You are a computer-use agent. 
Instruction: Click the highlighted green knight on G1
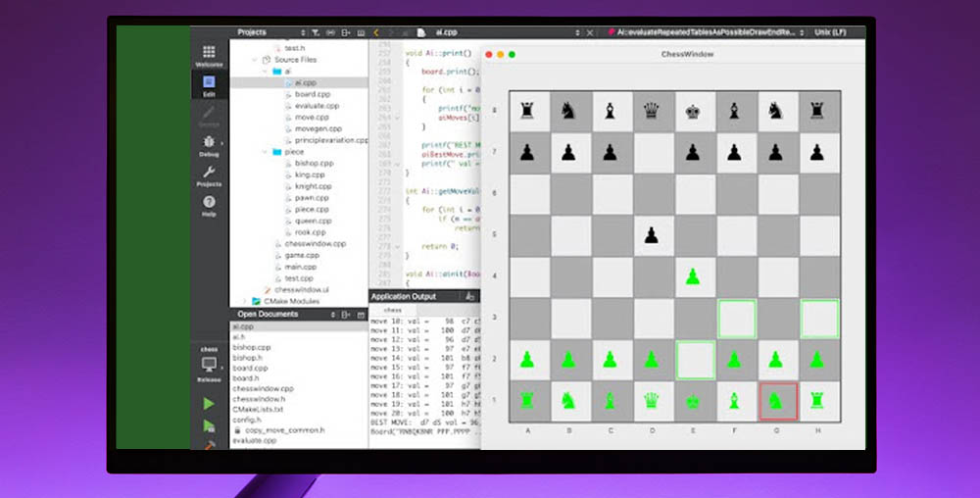pyautogui.click(x=778, y=400)
